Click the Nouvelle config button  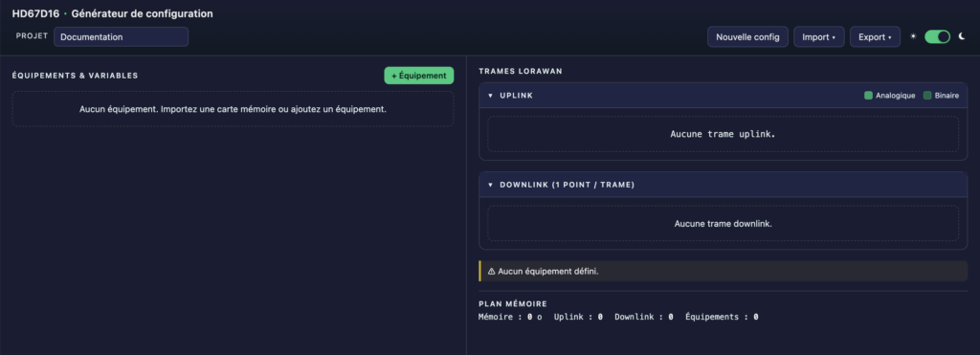point(747,37)
